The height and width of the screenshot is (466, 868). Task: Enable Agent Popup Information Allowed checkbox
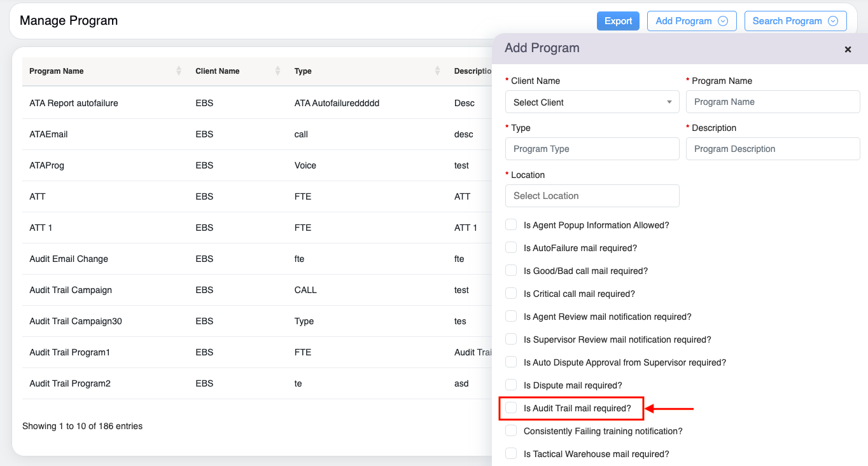pyautogui.click(x=511, y=225)
